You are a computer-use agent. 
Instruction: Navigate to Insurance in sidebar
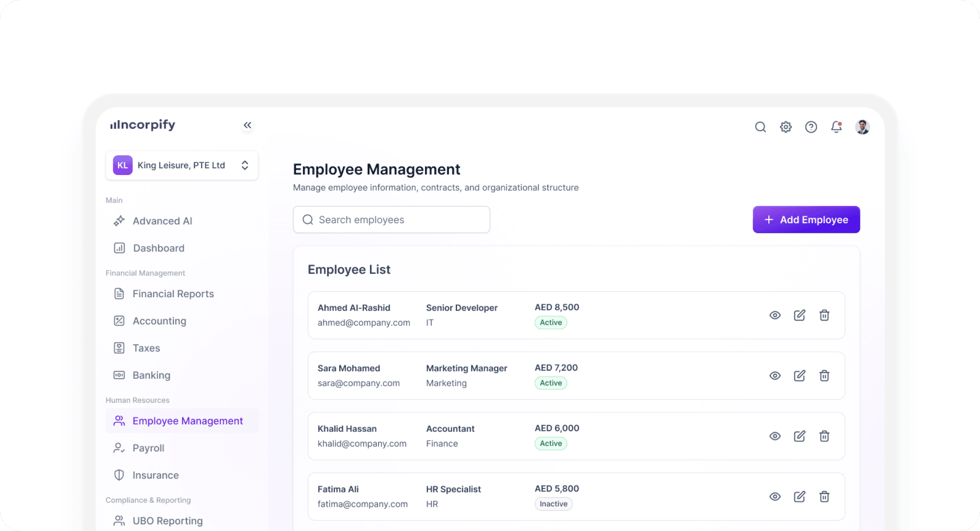(x=155, y=475)
